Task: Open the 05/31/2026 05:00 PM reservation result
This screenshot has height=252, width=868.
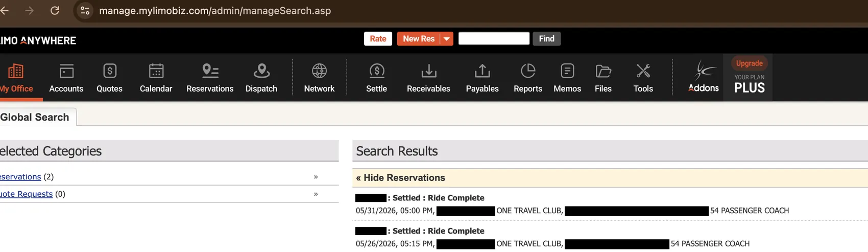Action: pos(572,204)
